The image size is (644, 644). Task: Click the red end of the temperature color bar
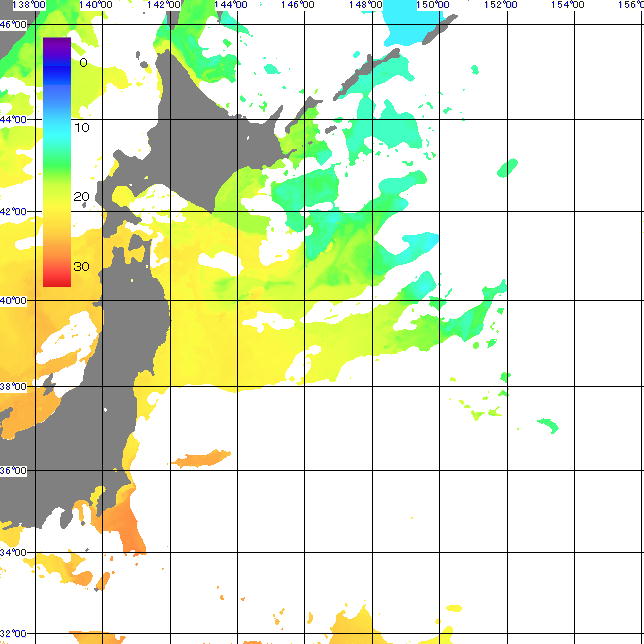click(x=57, y=280)
